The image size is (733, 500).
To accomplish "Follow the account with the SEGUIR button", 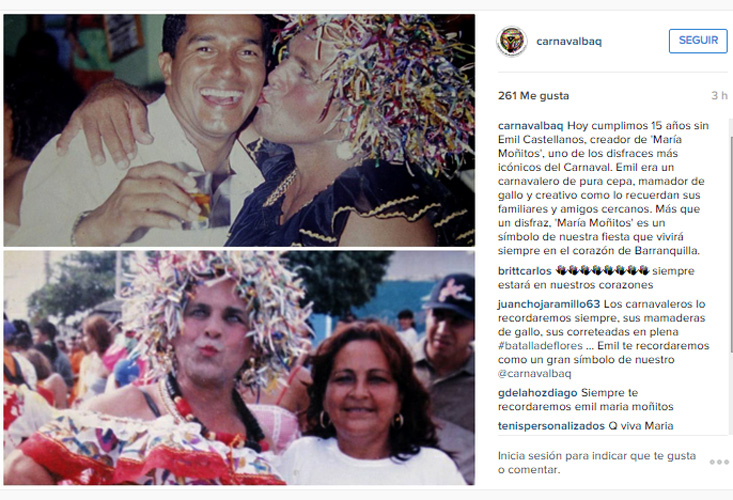I will point(698,41).
